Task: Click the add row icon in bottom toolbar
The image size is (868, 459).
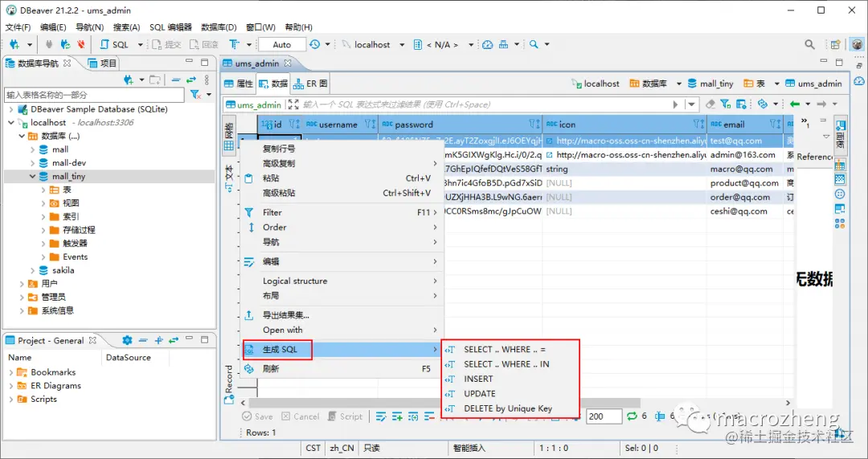Action: [397, 416]
